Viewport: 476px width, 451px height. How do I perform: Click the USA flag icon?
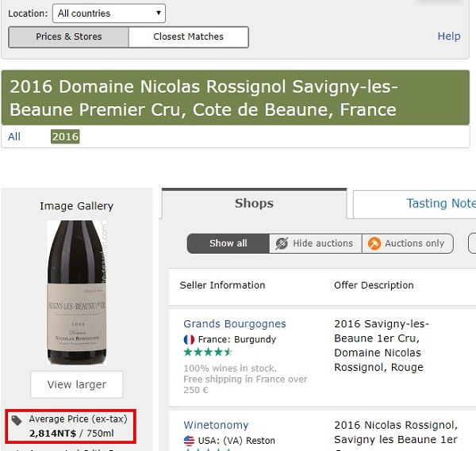(189, 441)
